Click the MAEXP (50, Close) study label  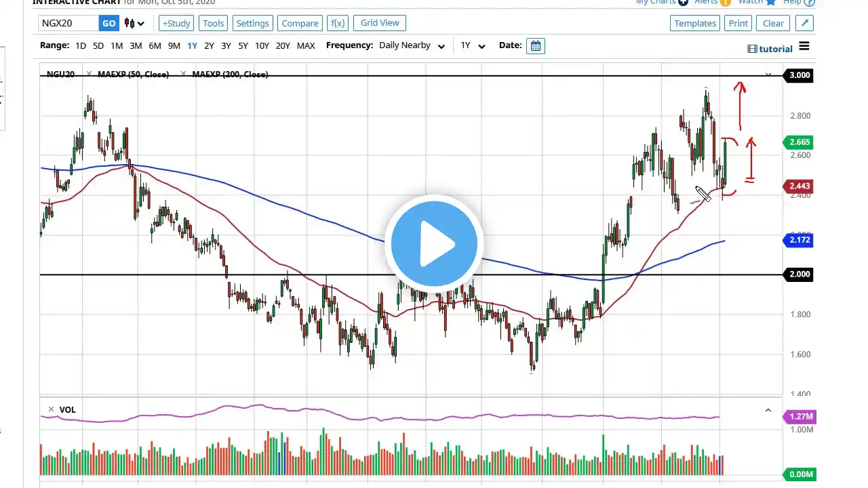coord(134,74)
